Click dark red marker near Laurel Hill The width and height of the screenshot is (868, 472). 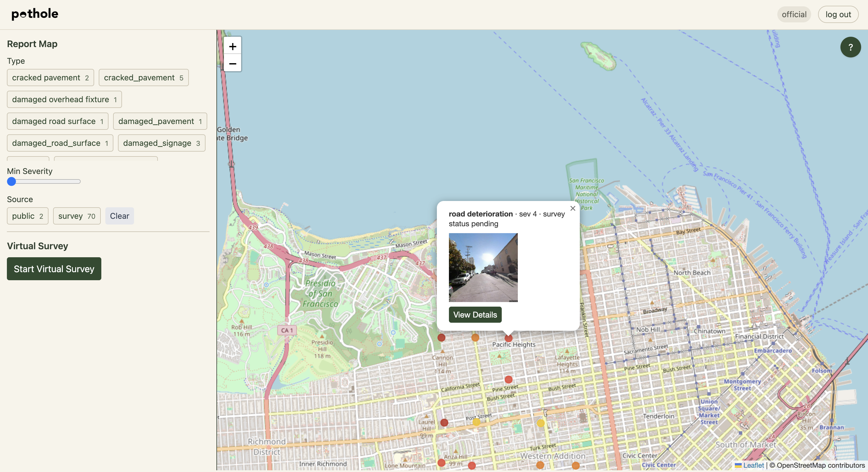(444, 422)
